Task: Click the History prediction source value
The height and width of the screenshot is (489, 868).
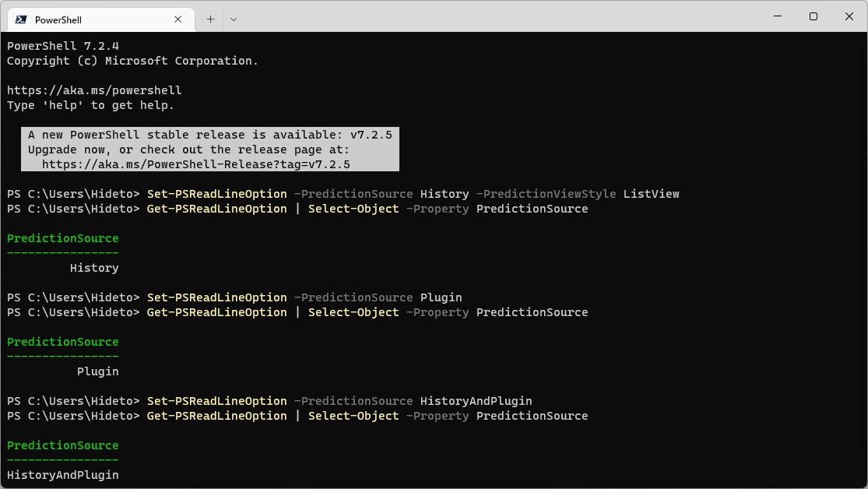Action: coord(93,267)
